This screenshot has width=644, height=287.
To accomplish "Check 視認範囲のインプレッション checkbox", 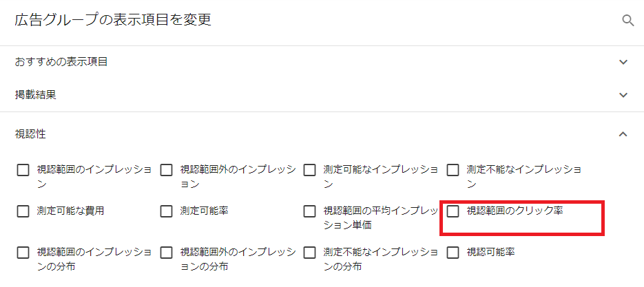I will click(x=23, y=170).
